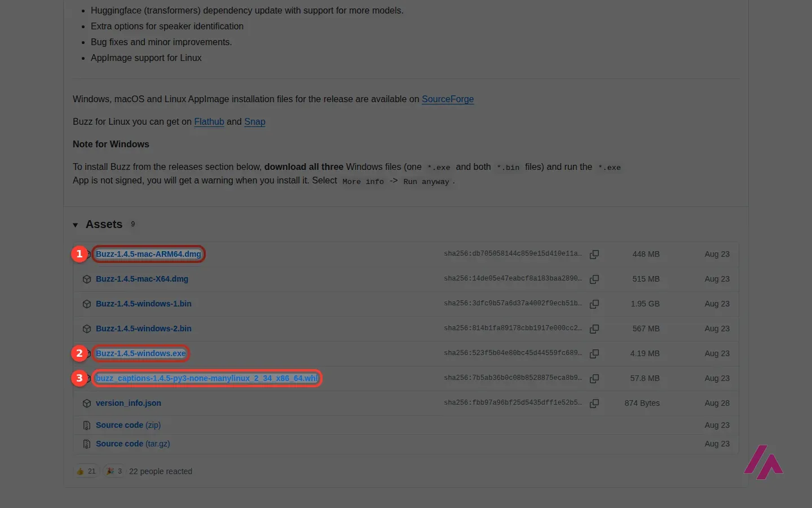This screenshot has height=508, width=812.
Task: Click package icon beside Buzz-1.4.5-mac-X64.dmg
Action: 87,279
